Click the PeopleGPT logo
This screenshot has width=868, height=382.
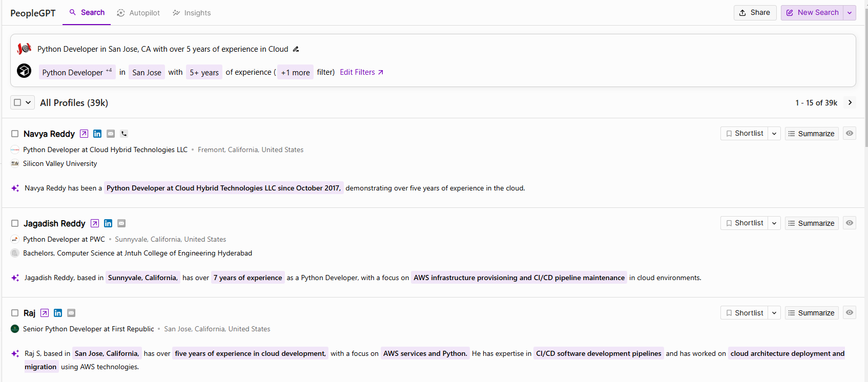pos(33,13)
